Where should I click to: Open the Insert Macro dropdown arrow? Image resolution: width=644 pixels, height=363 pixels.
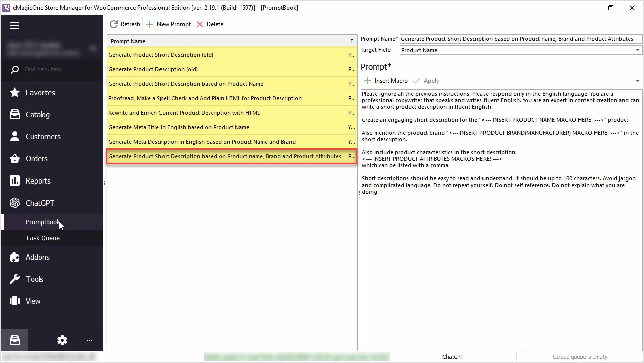pyautogui.click(x=637, y=81)
